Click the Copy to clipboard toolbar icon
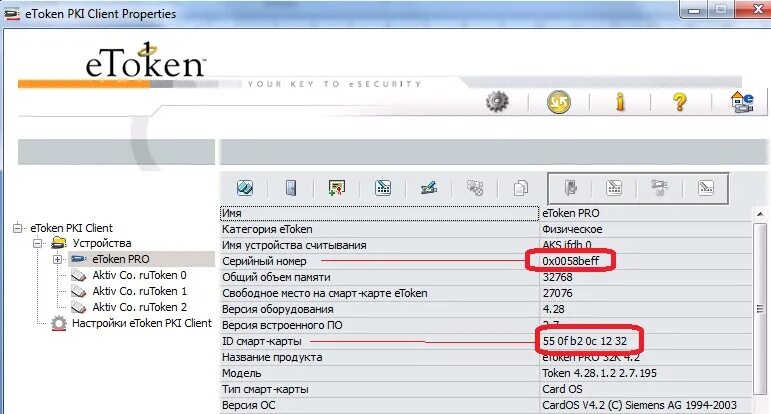The height and width of the screenshot is (414, 771). coord(521,188)
